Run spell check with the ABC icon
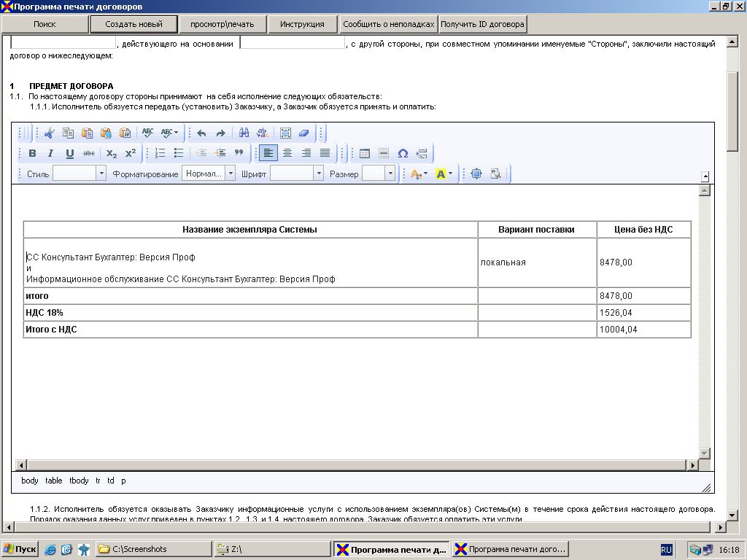This screenshot has height=560, width=747. click(147, 133)
